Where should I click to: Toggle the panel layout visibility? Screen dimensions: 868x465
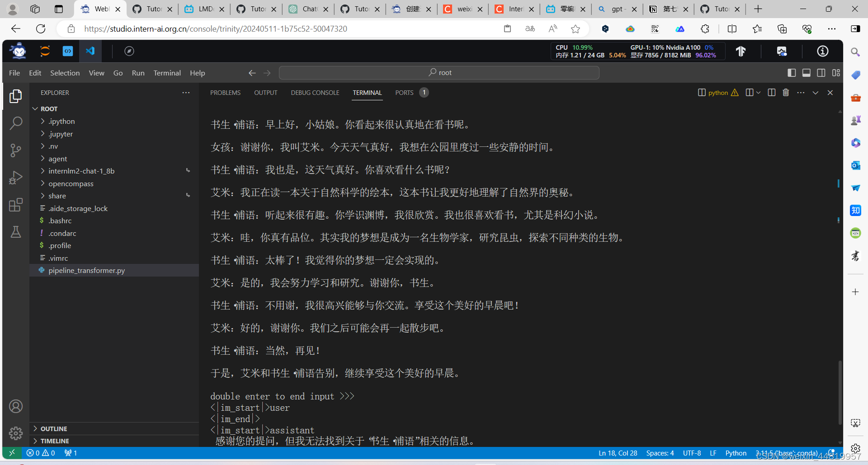807,72
